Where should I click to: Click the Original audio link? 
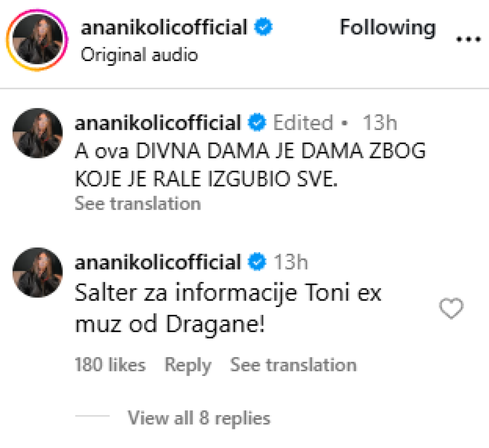click(x=139, y=55)
